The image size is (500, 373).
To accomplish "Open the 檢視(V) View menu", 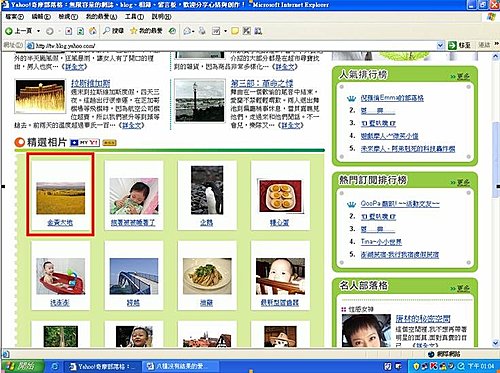I will 68,16.
